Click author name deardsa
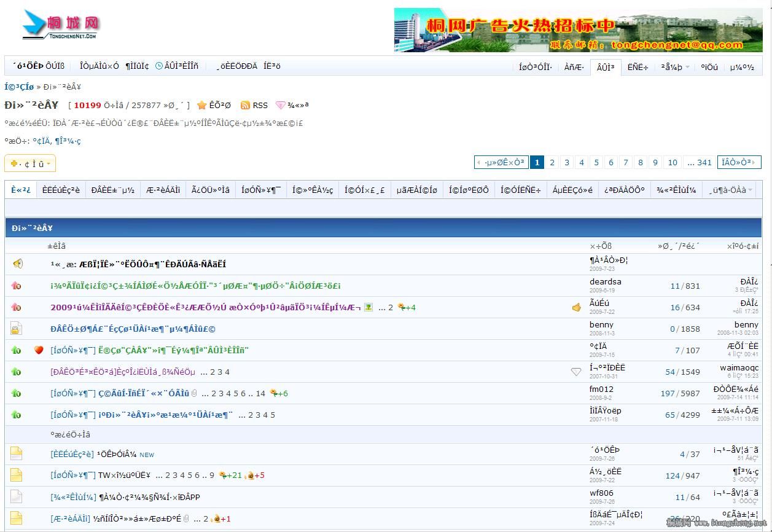772x532 pixels. (605, 282)
